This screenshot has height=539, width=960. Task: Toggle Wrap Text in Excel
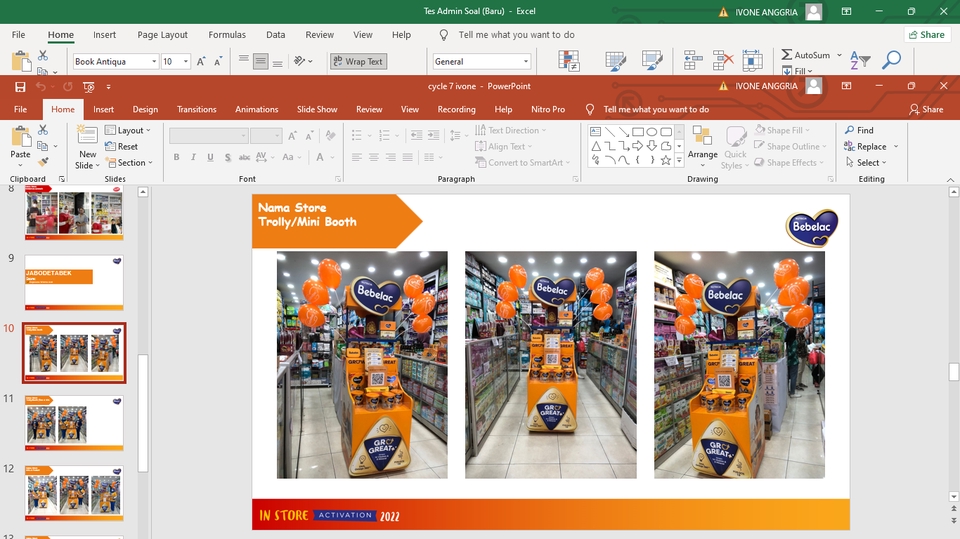click(358, 61)
